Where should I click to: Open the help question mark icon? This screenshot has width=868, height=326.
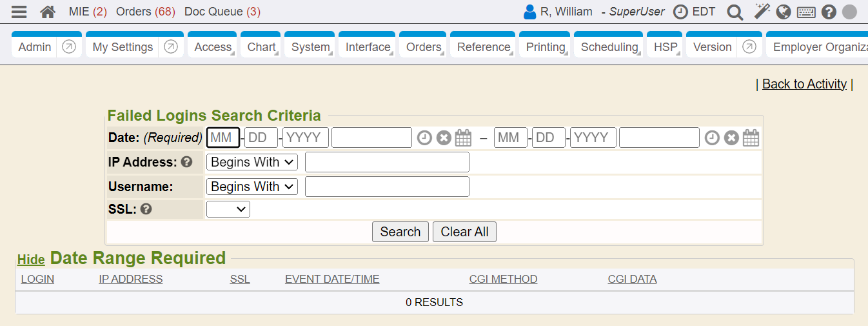829,12
